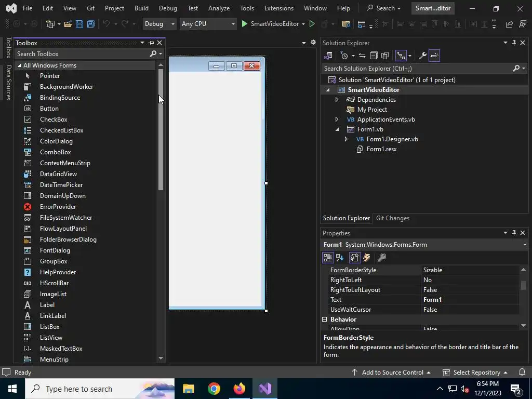Screen dimensions: 532x399
Task: Click the Find in Files folder icon
Action: coord(345,24)
